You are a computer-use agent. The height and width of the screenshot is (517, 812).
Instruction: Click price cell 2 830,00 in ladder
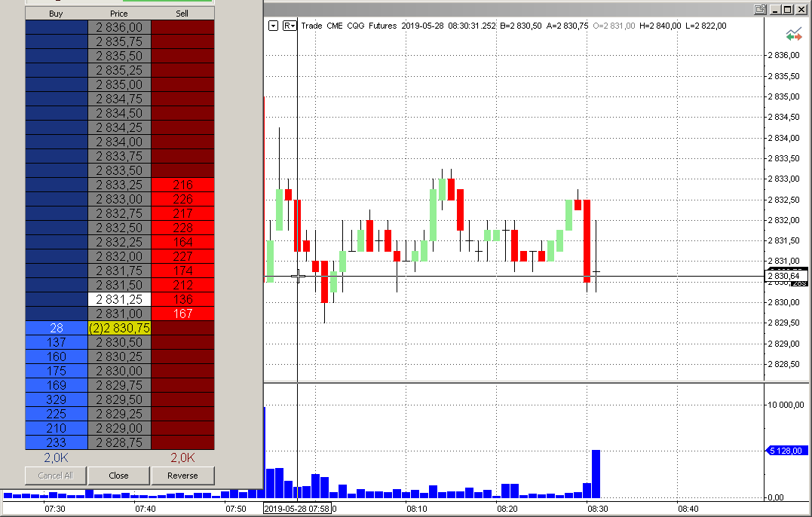point(119,371)
